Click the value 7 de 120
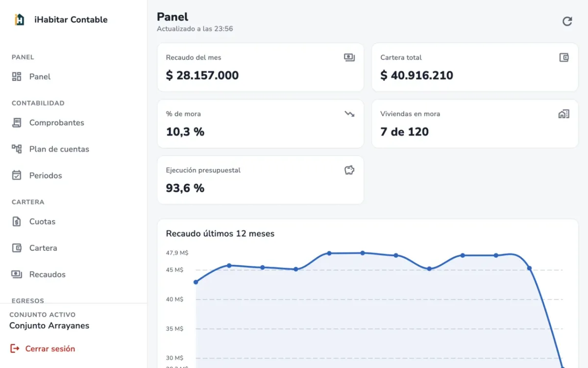588x368 pixels. point(405,132)
